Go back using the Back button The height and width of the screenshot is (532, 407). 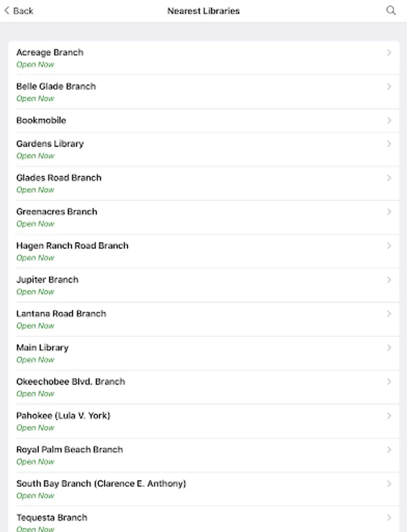pyautogui.click(x=18, y=11)
